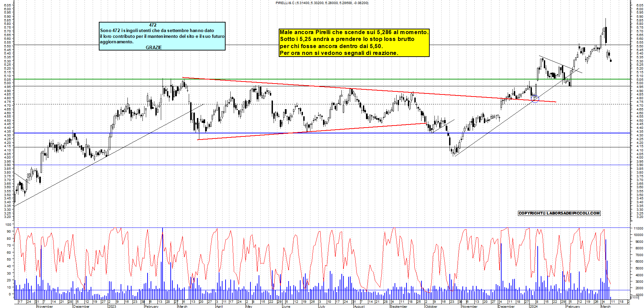
Task: Click the 'April' month label on the time axis
Action: coord(219,306)
